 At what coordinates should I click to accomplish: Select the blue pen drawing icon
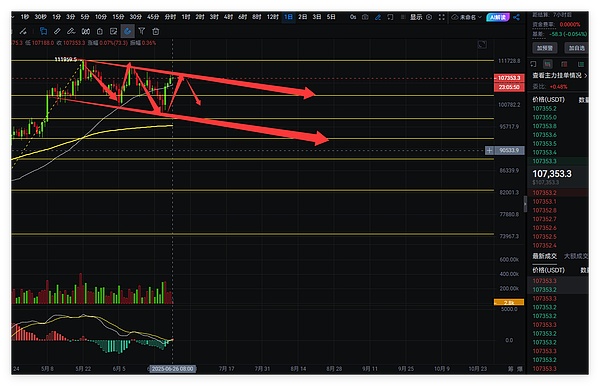click(378, 17)
